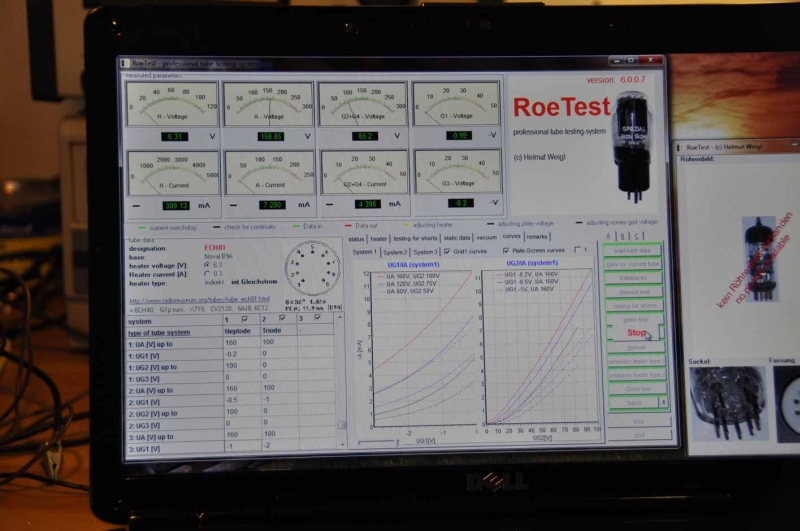The height and width of the screenshot is (531, 800).
Task: Switch to 'testing for shorts' tab
Action: [x=415, y=238]
